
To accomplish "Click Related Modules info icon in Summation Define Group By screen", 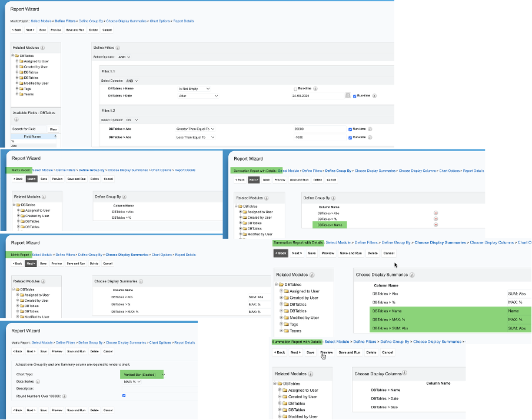I will pyautogui.click(x=267, y=198).
